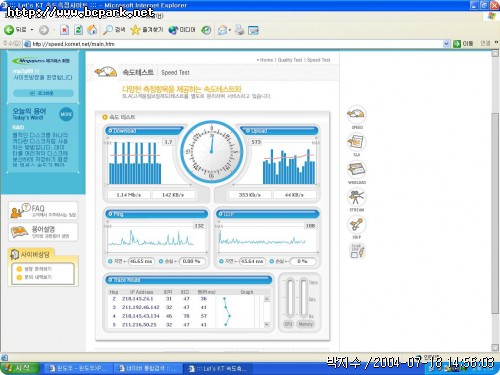Click the Ping panel header

157,214
